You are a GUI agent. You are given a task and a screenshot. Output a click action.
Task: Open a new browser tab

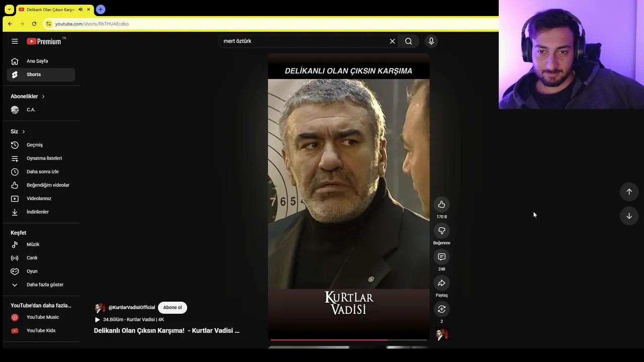tap(101, 9)
